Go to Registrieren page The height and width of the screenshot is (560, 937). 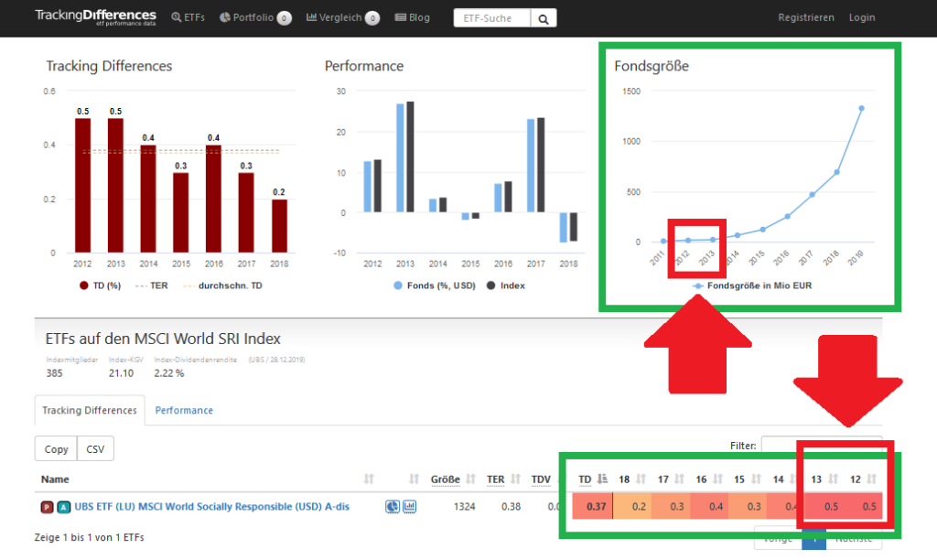coord(805,18)
